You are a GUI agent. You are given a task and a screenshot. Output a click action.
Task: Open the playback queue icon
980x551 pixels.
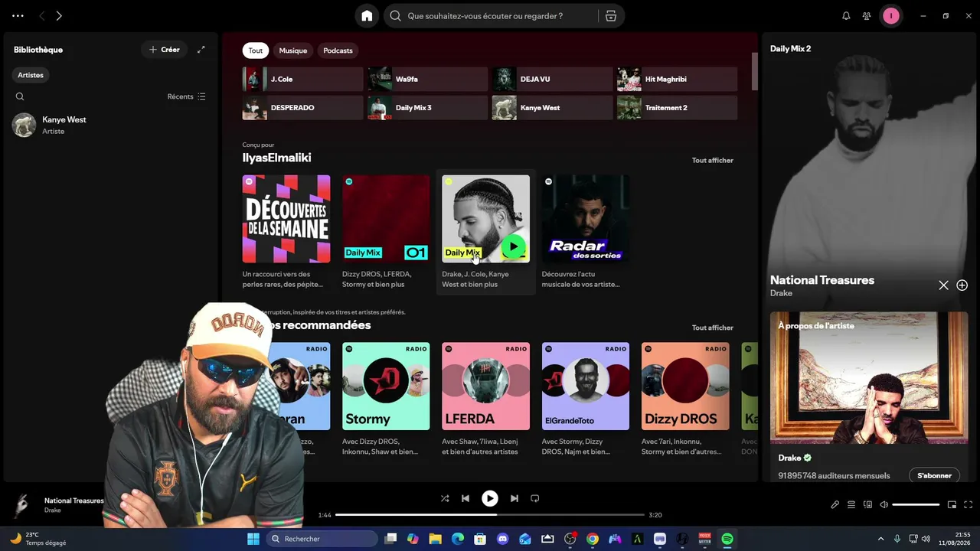tap(851, 505)
